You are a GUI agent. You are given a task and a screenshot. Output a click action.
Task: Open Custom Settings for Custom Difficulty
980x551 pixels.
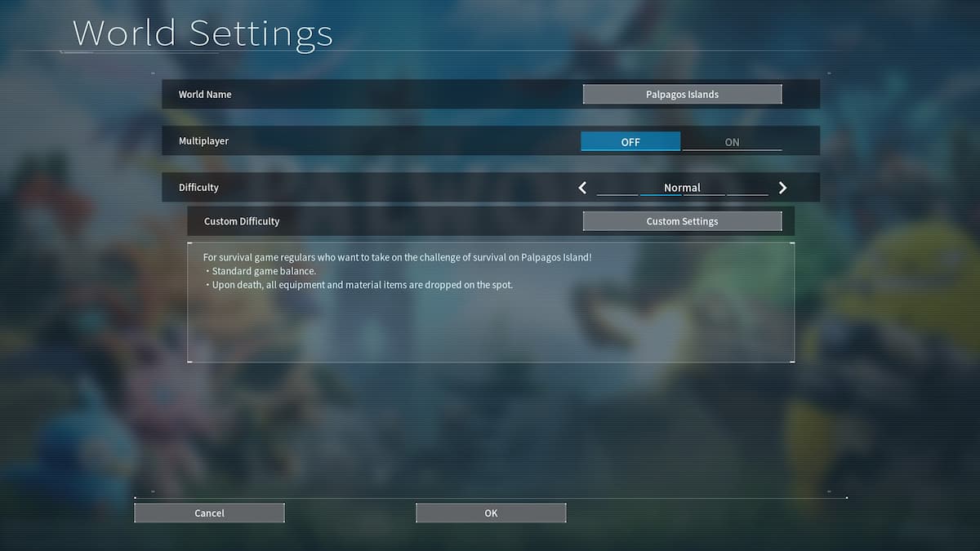(x=682, y=220)
